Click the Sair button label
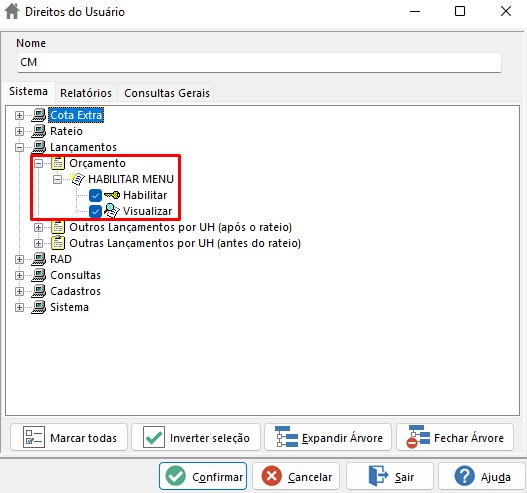Image resolution: width=527 pixels, height=493 pixels. point(404,477)
